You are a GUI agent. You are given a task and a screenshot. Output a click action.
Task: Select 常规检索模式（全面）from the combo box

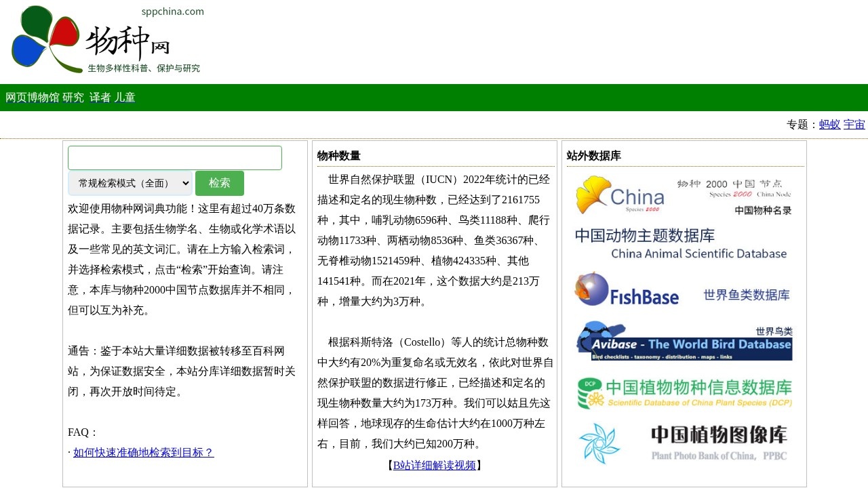point(129,183)
